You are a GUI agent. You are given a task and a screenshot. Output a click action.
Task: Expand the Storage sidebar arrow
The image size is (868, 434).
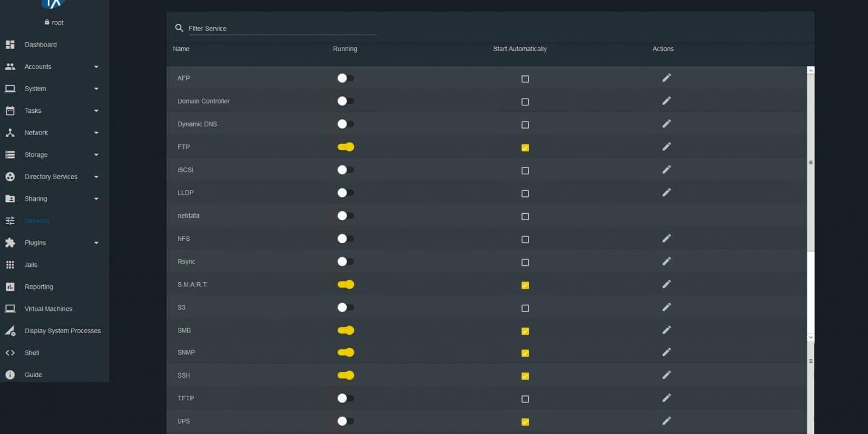[x=96, y=155]
